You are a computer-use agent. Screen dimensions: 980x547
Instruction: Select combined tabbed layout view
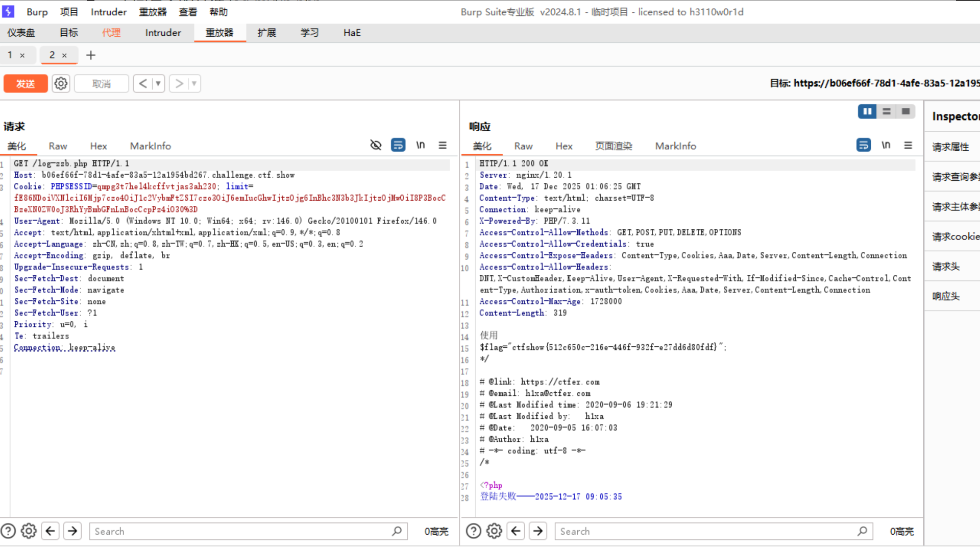[906, 111]
